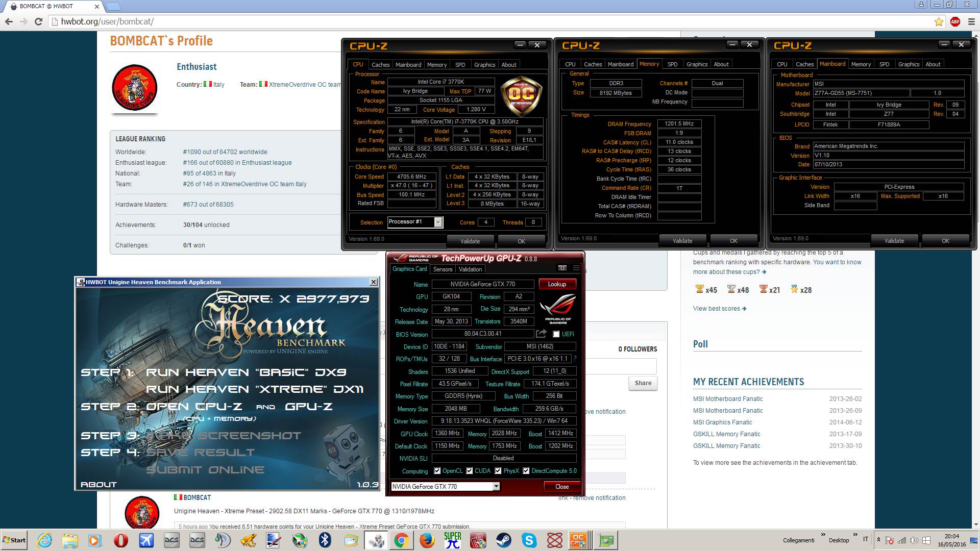Click the share BIOS icon in GPU-Z
This screenshot has height=551, width=980.
tap(541, 334)
